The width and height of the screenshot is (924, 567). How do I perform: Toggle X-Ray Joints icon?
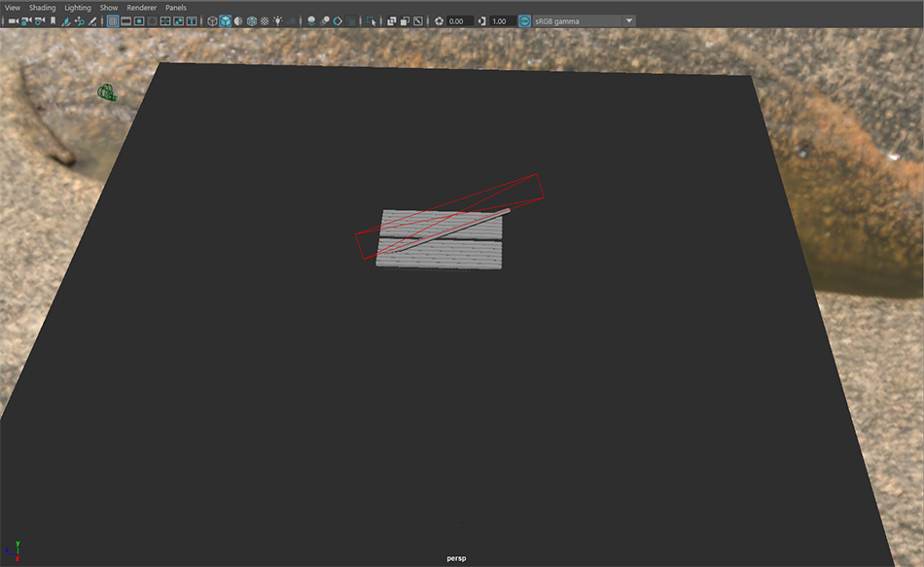tap(418, 21)
